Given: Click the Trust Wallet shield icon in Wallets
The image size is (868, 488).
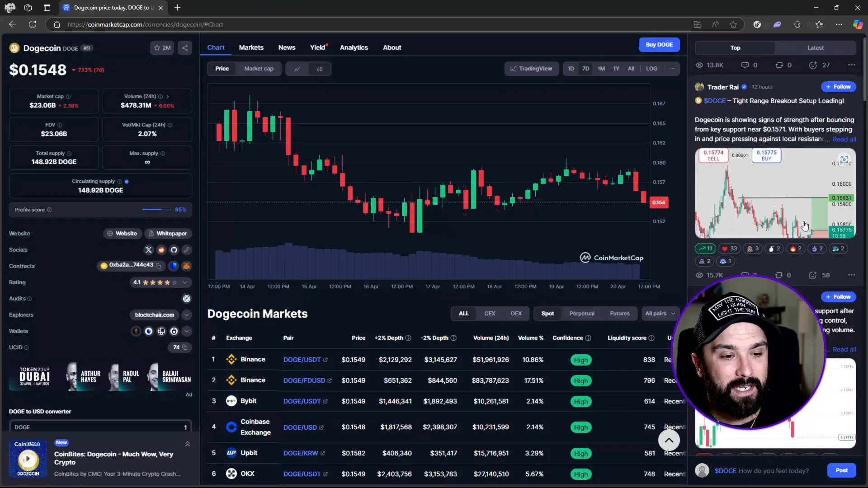Looking at the screenshot, I should pyautogui.click(x=149, y=331).
